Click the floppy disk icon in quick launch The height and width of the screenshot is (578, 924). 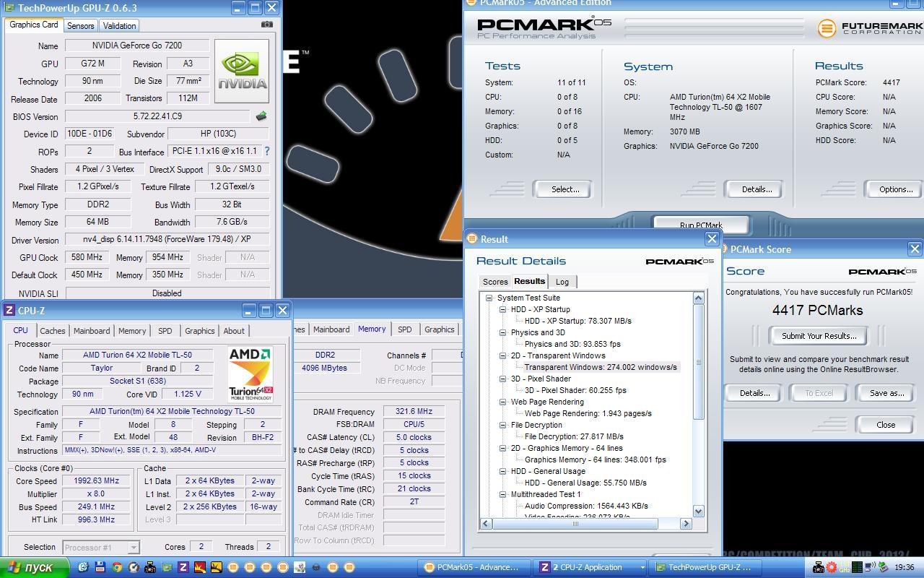100,567
